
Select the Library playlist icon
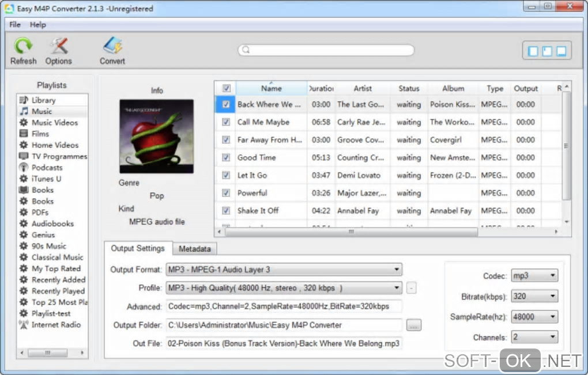(24, 100)
